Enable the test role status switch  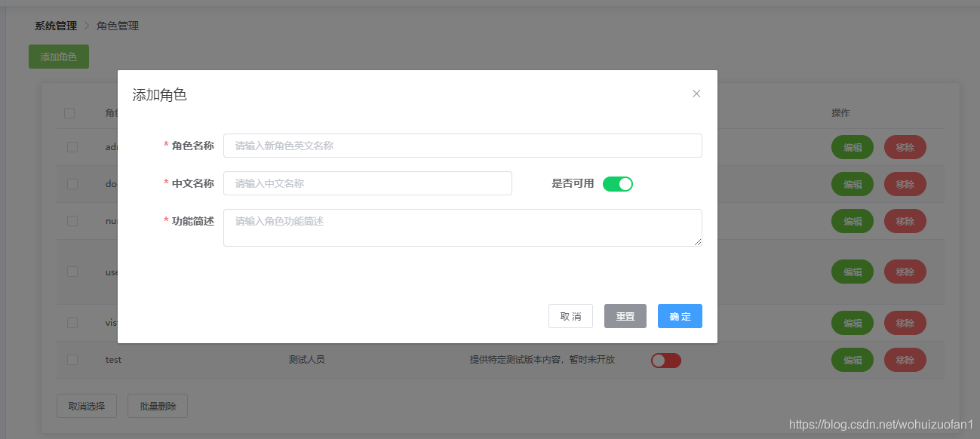[x=665, y=361]
